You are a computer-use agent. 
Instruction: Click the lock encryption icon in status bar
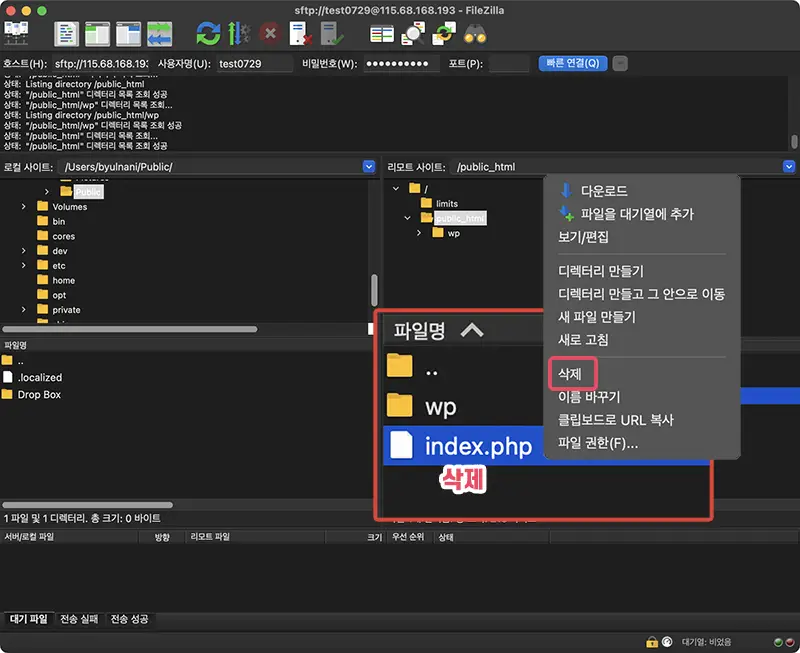652,642
